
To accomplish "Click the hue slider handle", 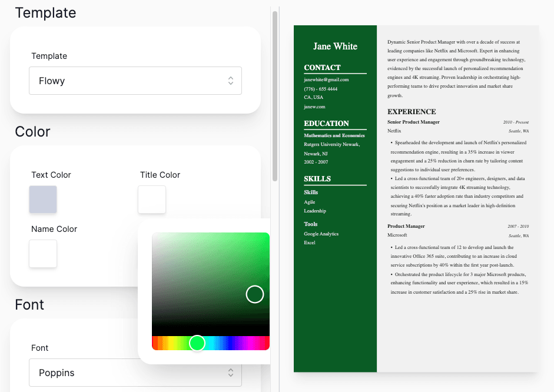I will (197, 343).
